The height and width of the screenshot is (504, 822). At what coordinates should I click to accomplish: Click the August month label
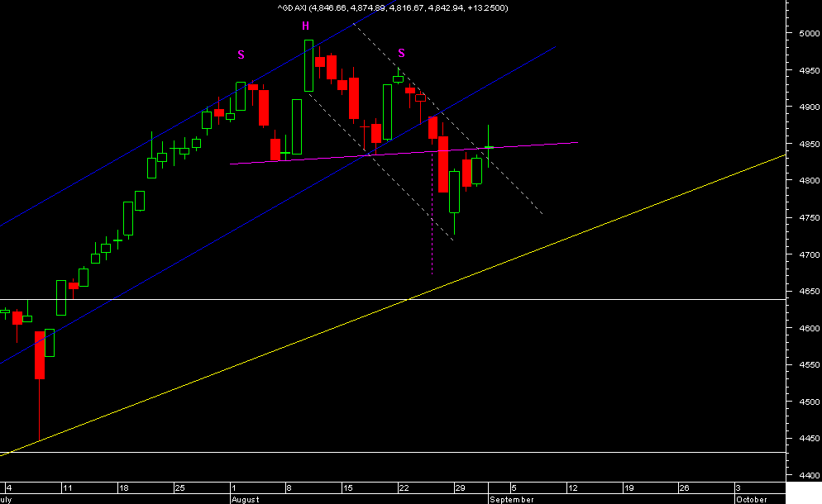(x=246, y=499)
